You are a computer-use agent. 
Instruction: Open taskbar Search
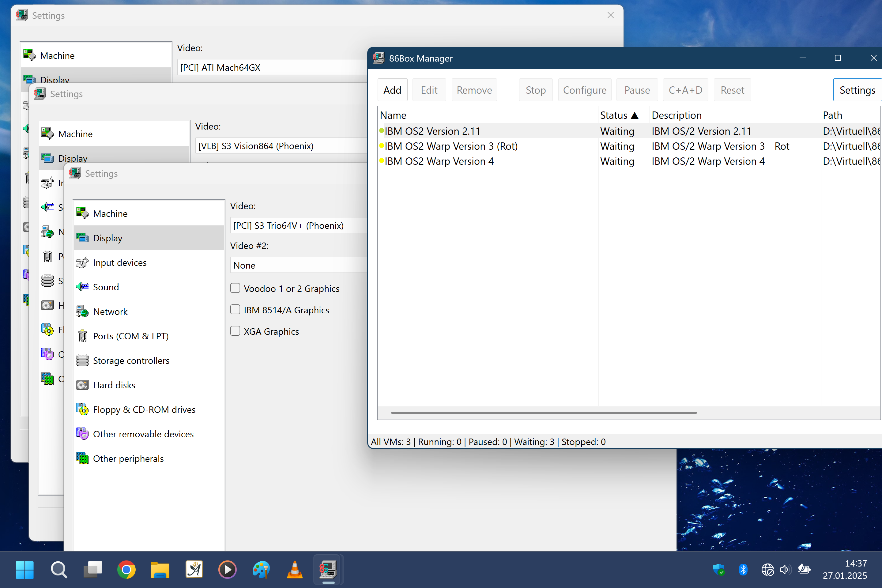[x=58, y=570]
